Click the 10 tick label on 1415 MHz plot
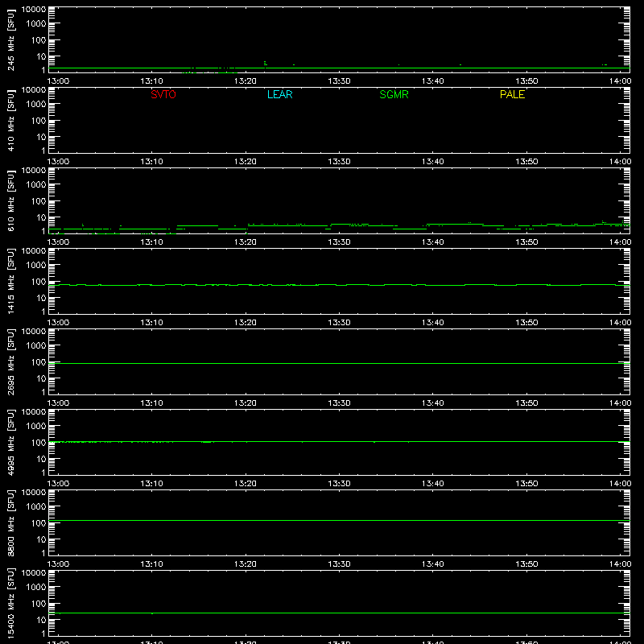This screenshot has width=644, height=644. (41, 298)
